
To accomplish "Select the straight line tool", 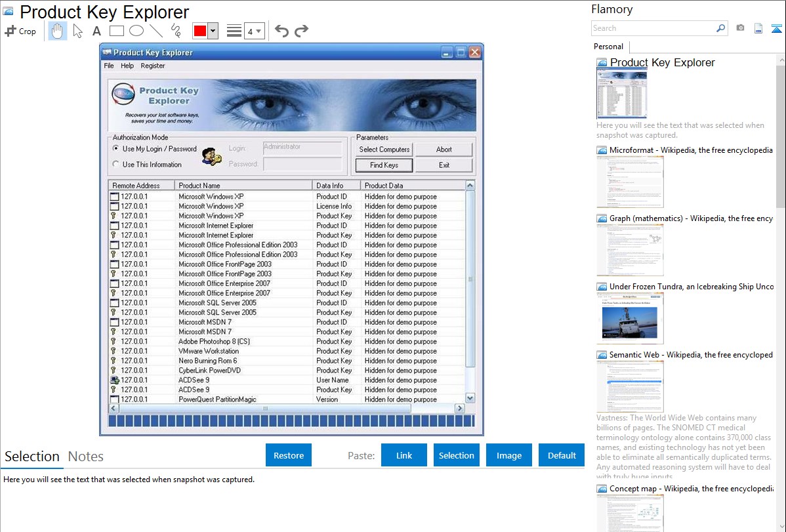I will coord(155,31).
